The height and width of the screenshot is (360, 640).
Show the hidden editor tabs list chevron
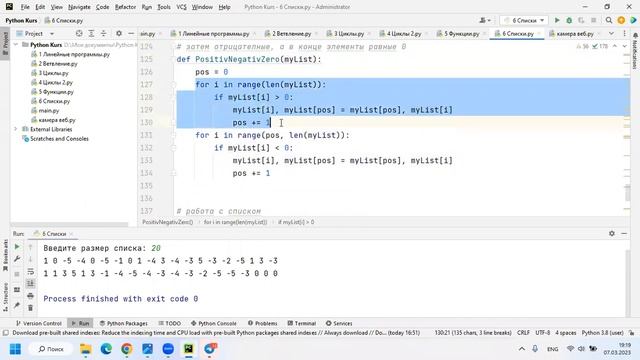(x=611, y=33)
